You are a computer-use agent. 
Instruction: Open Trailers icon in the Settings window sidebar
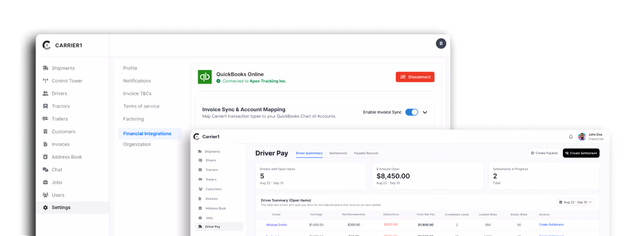coord(45,119)
